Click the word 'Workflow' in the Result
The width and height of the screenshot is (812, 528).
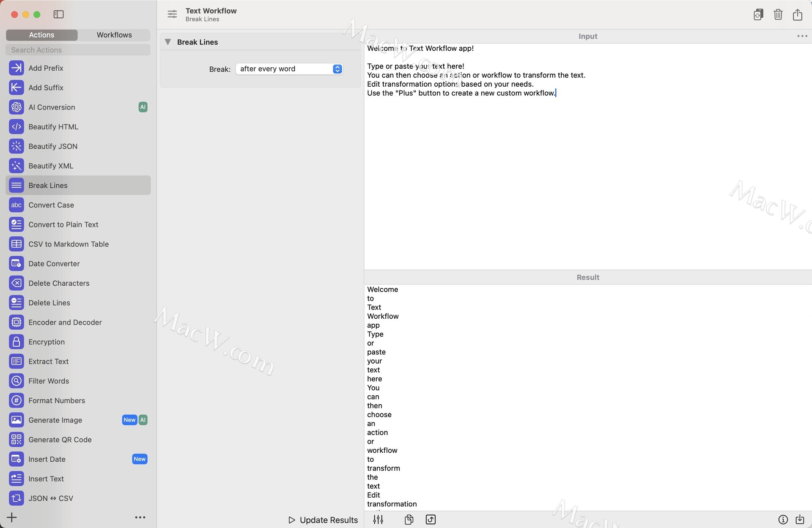383,316
